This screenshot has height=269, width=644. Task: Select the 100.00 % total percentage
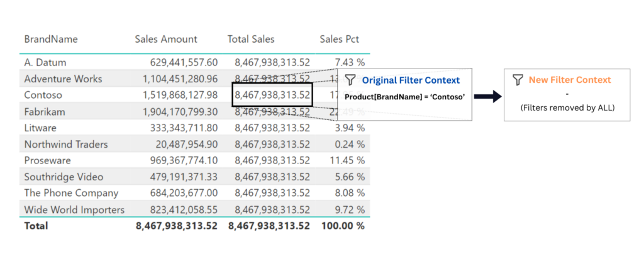click(344, 226)
